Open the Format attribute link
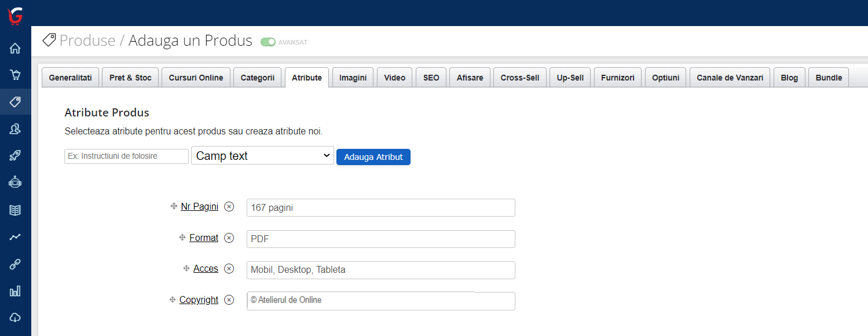Screen dimensions: 868x336 pyautogui.click(x=203, y=238)
